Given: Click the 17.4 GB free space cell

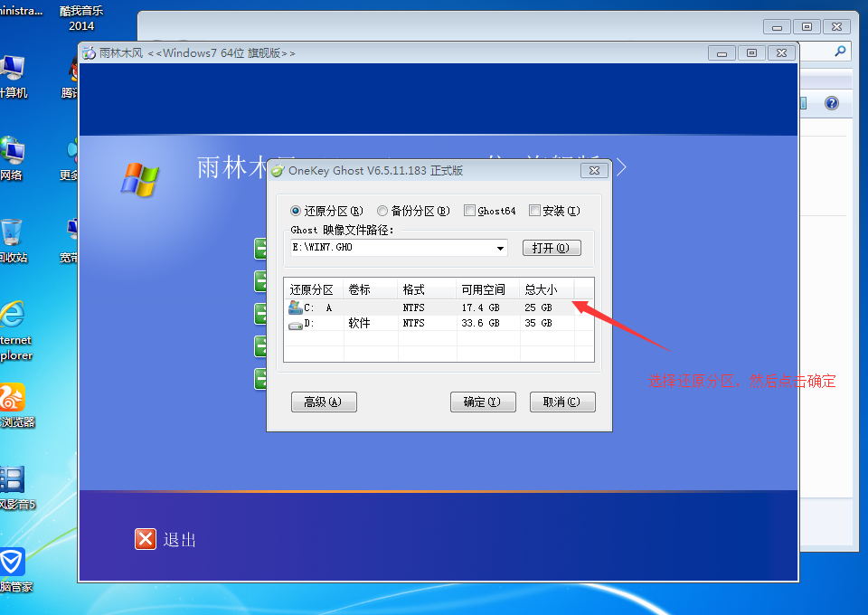Looking at the screenshot, I should coord(480,307).
